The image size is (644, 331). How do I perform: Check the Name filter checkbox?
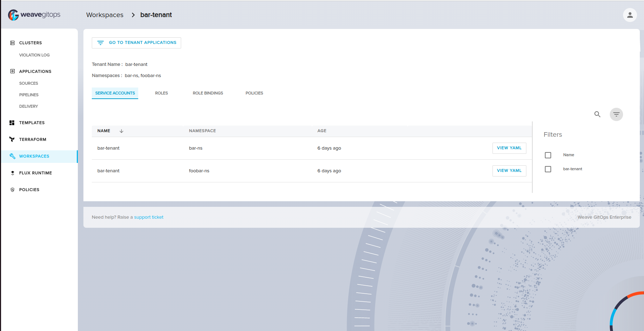(x=548, y=155)
